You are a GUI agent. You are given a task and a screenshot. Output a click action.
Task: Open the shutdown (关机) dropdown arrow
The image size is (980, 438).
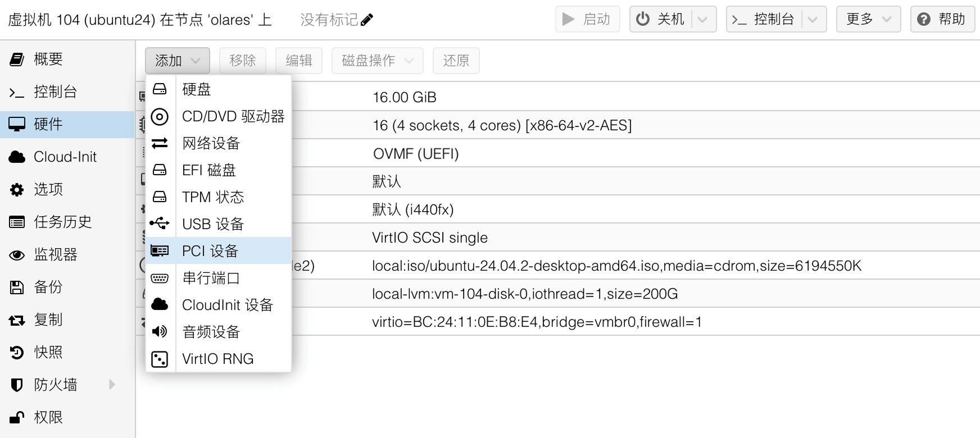coord(702,20)
